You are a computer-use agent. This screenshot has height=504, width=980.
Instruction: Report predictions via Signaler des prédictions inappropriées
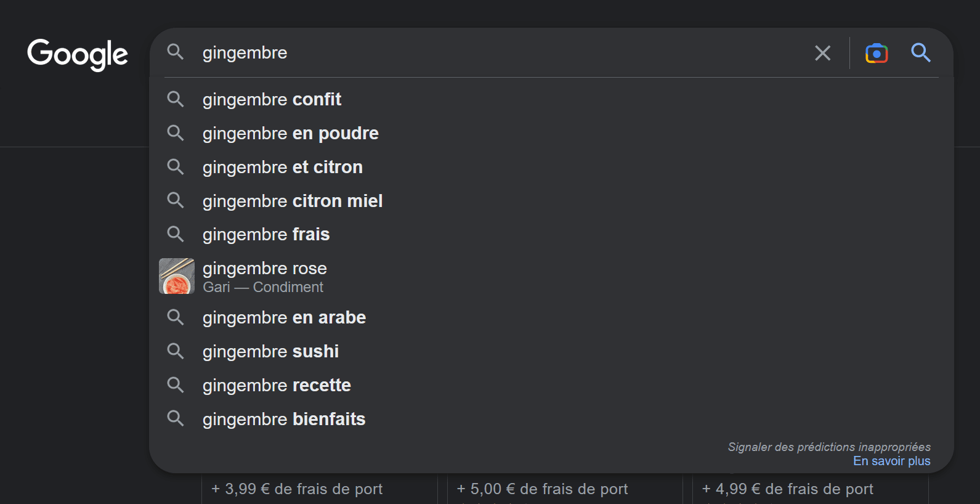pos(828,447)
